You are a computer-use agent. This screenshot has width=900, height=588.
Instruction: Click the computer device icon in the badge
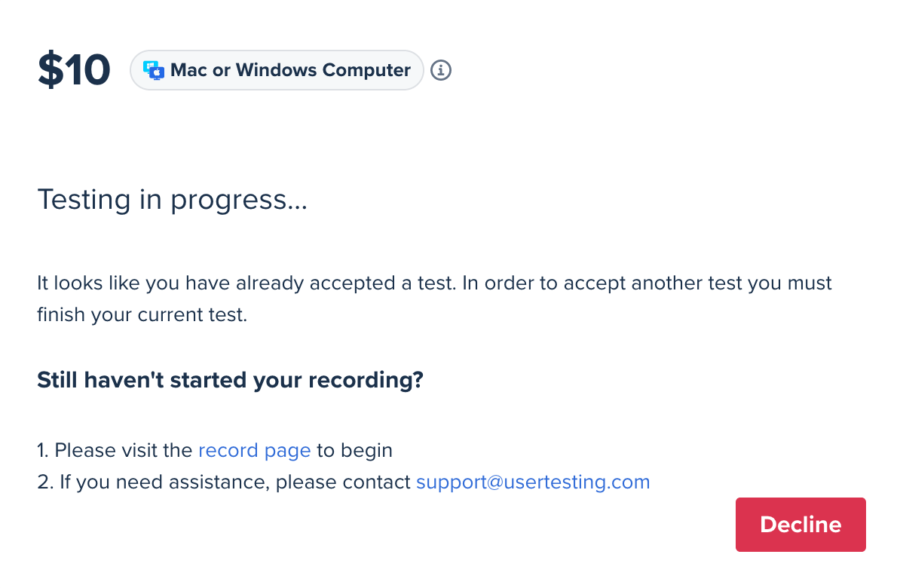pos(154,70)
